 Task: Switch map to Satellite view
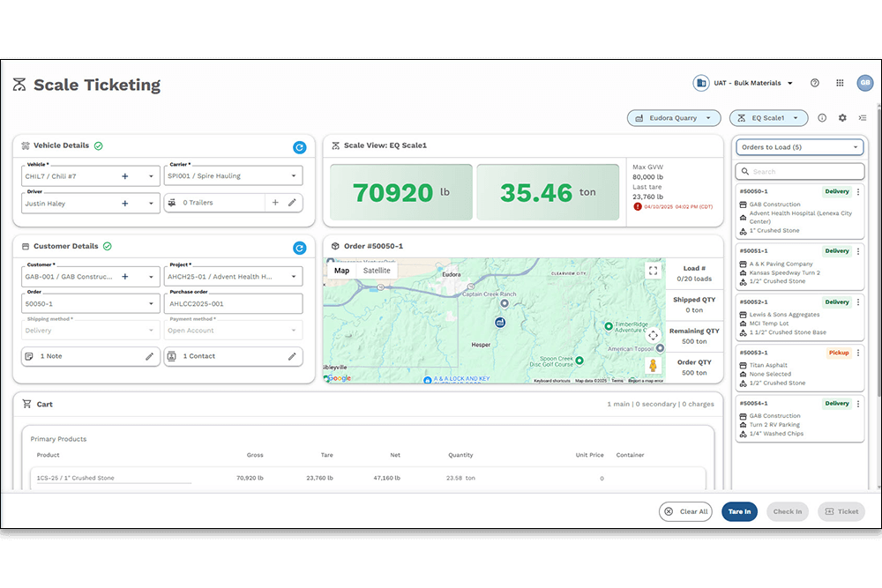pyautogui.click(x=377, y=271)
